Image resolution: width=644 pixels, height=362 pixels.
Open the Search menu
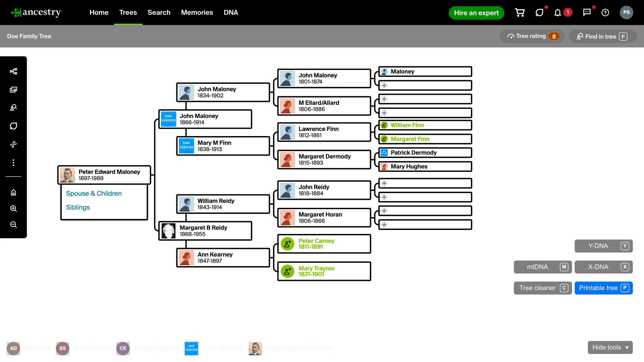click(x=159, y=12)
